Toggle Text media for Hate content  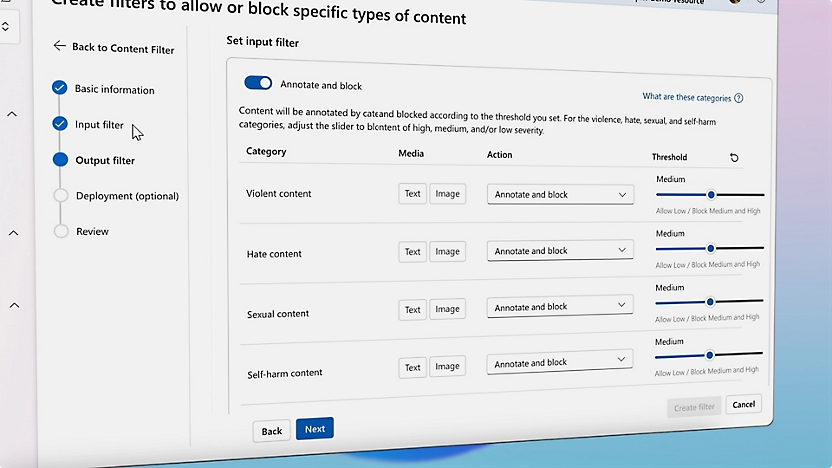(x=412, y=252)
